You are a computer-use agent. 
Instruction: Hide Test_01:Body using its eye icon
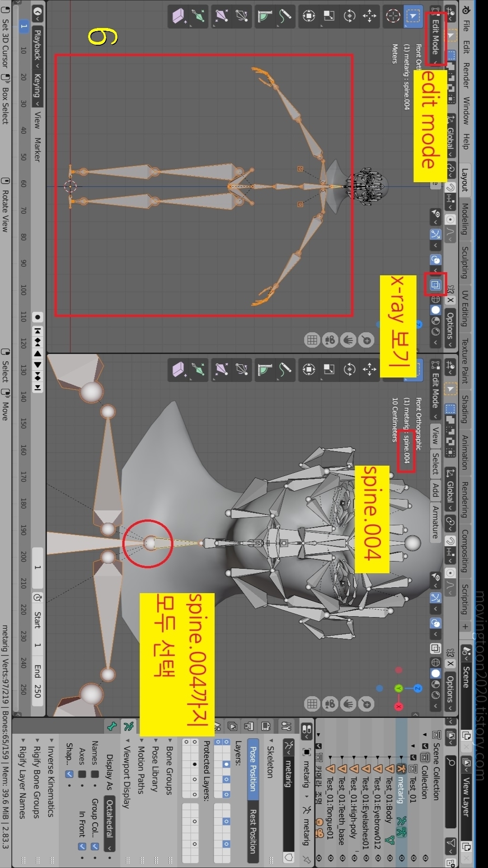click(x=390, y=858)
